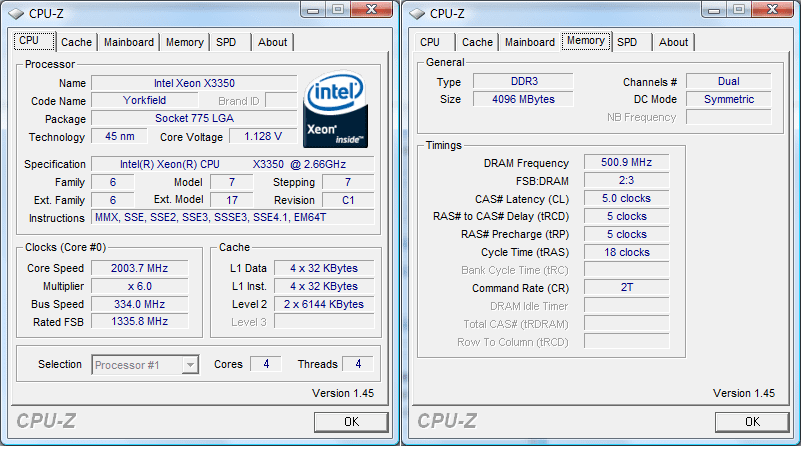This screenshot has height=449, width=807.
Task: Switch to Cache tab in left window
Action: point(76,42)
